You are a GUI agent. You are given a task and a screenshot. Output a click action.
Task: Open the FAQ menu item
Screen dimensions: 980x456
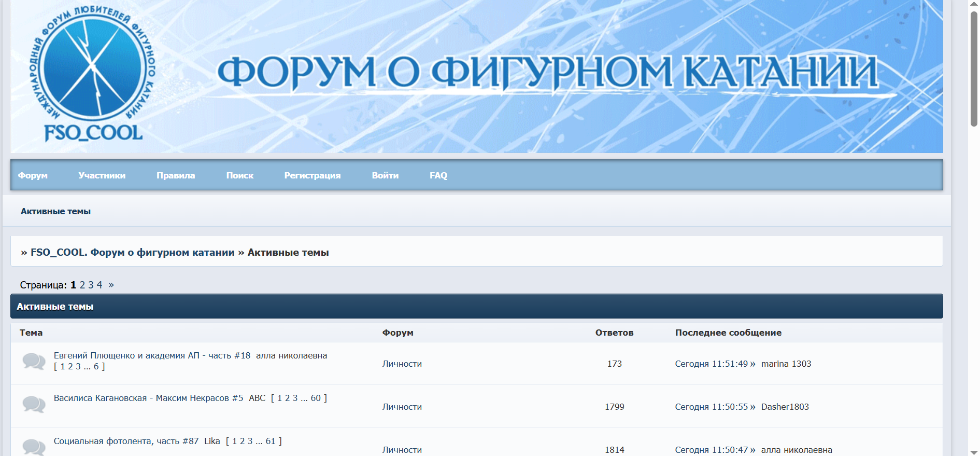[x=438, y=175]
